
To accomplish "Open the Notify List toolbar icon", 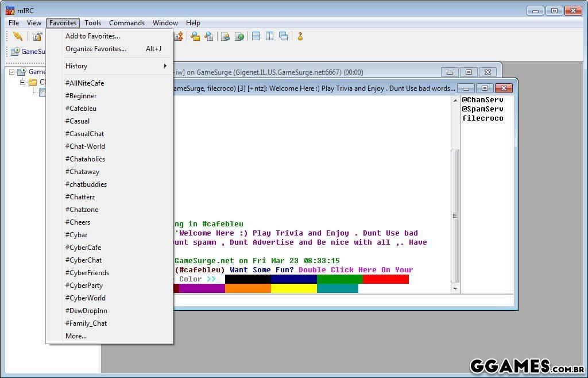I will pos(226,36).
